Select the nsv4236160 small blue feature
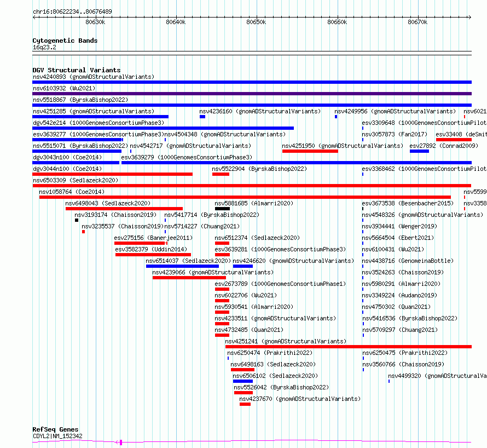This screenshot has height=448, width=487. [202, 117]
